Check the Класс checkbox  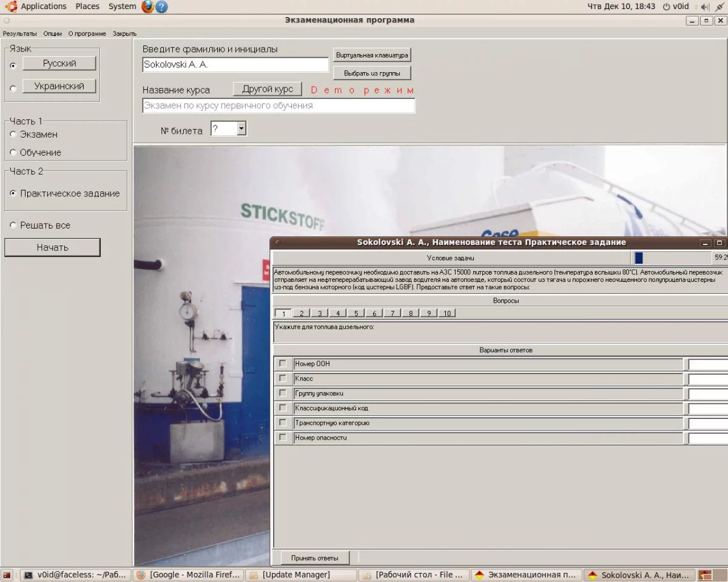(282, 378)
